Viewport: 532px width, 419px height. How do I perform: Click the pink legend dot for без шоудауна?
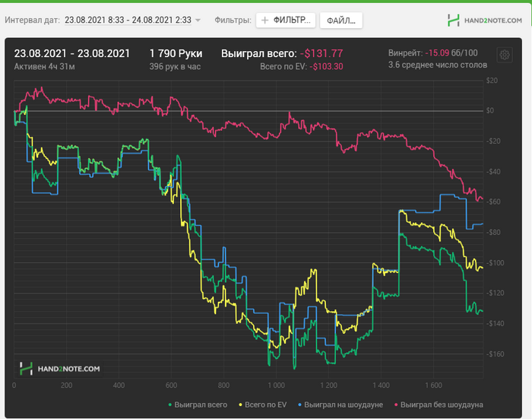pos(396,405)
